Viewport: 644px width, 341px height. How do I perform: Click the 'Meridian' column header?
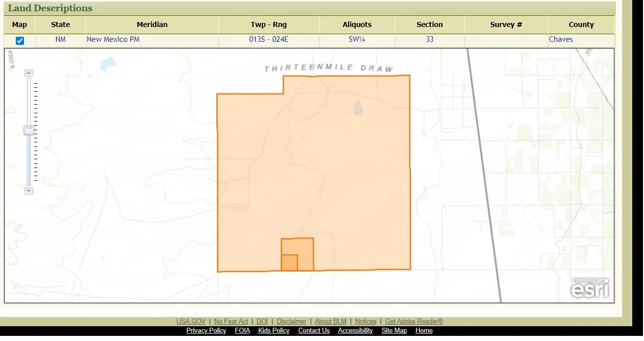(152, 25)
